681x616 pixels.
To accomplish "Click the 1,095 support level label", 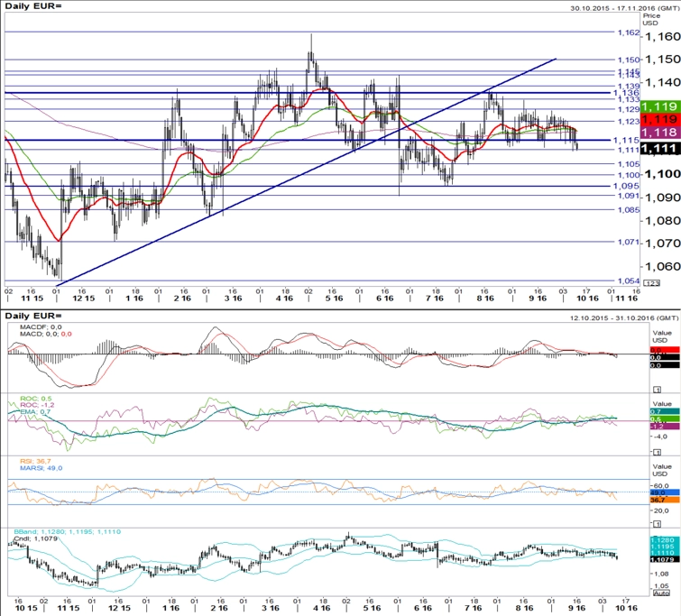I will (x=626, y=186).
